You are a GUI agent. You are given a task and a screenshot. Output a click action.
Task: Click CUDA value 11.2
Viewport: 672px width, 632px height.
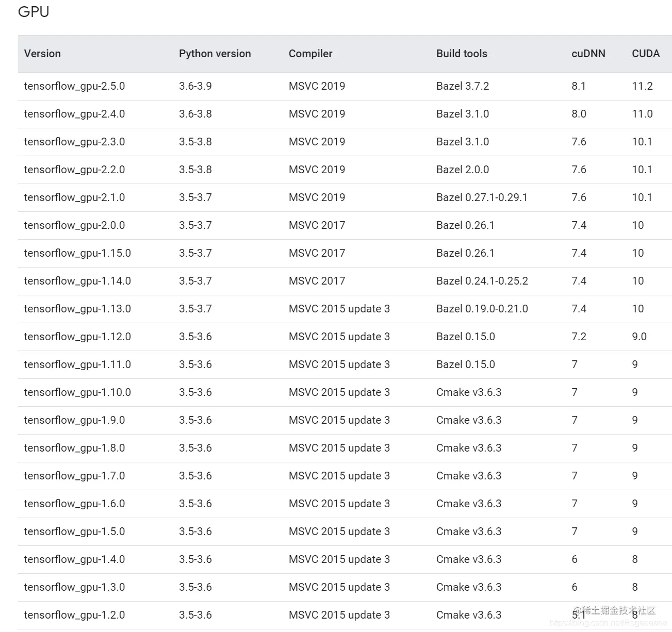pos(642,86)
